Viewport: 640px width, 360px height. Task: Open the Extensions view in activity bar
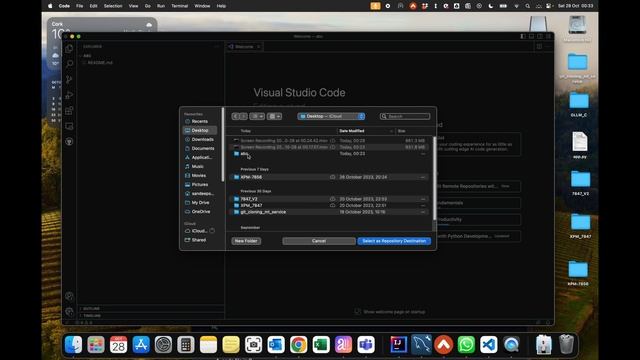pos(69,111)
